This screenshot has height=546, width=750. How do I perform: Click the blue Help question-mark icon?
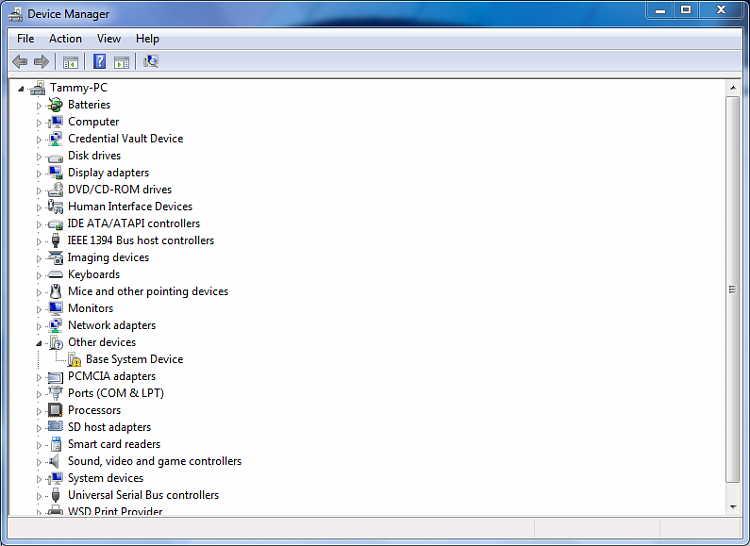point(99,62)
